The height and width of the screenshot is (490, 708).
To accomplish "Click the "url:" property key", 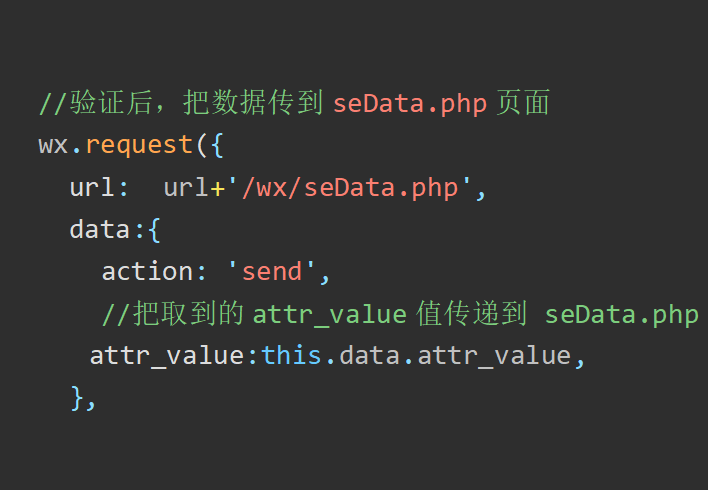I will [98, 188].
